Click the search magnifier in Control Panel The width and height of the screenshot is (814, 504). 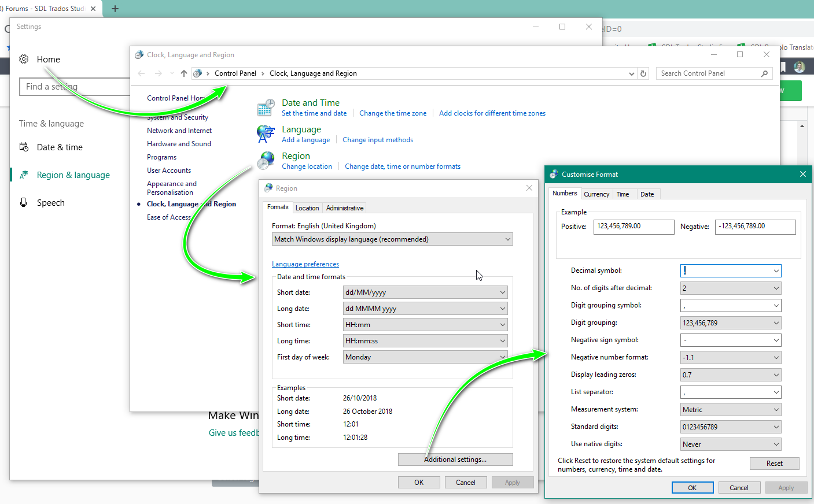(764, 73)
